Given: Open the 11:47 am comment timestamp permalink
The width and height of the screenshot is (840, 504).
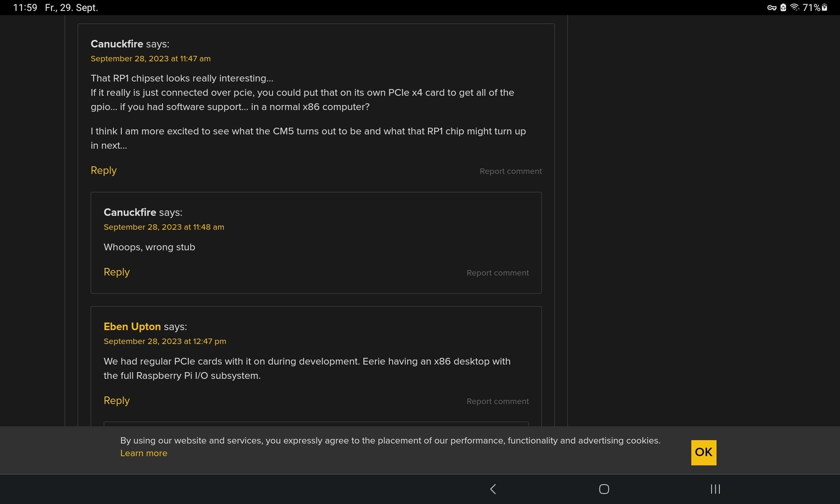Looking at the screenshot, I should [x=150, y=59].
